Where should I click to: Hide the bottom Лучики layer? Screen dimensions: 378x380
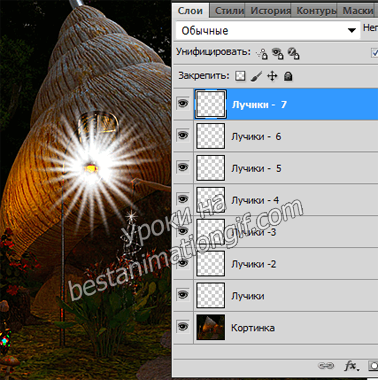[x=183, y=295]
